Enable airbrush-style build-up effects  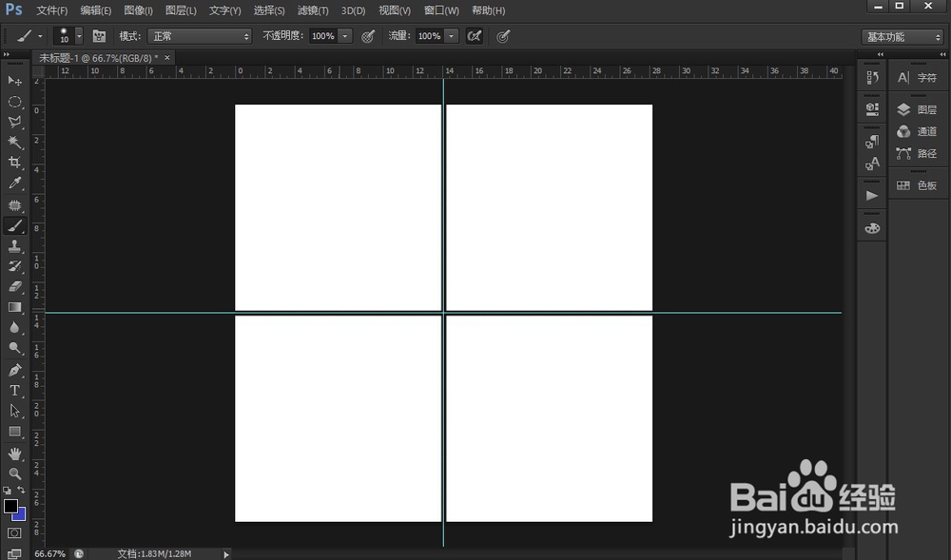(475, 36)
